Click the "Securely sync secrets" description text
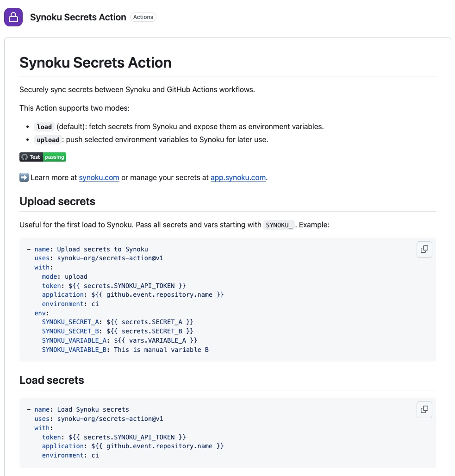The image size is (455, 476). tap(137, 89)
